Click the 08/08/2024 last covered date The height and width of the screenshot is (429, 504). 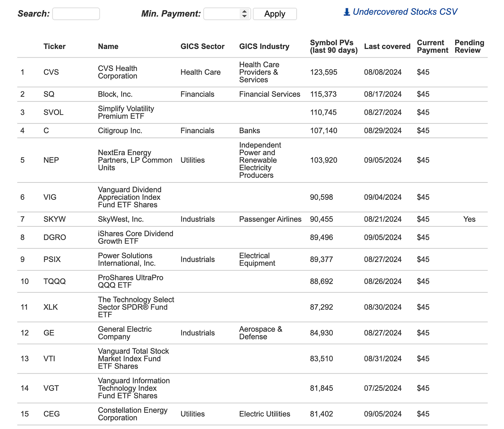tap(383, 72)
